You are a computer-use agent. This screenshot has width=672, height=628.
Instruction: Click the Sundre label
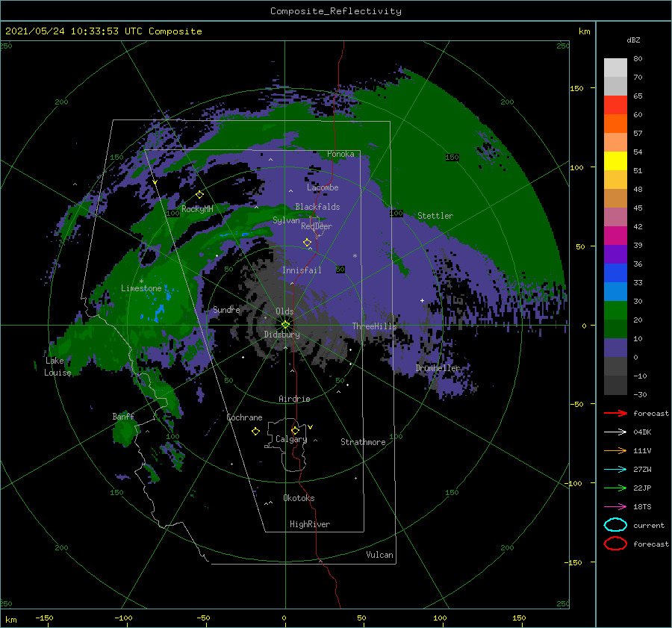tap(226, 309)
